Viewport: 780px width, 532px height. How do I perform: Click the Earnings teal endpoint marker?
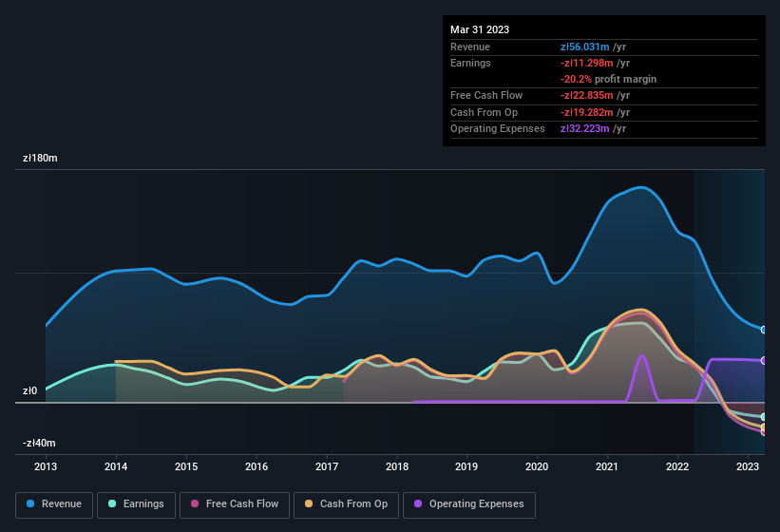(x=764, y=417)
